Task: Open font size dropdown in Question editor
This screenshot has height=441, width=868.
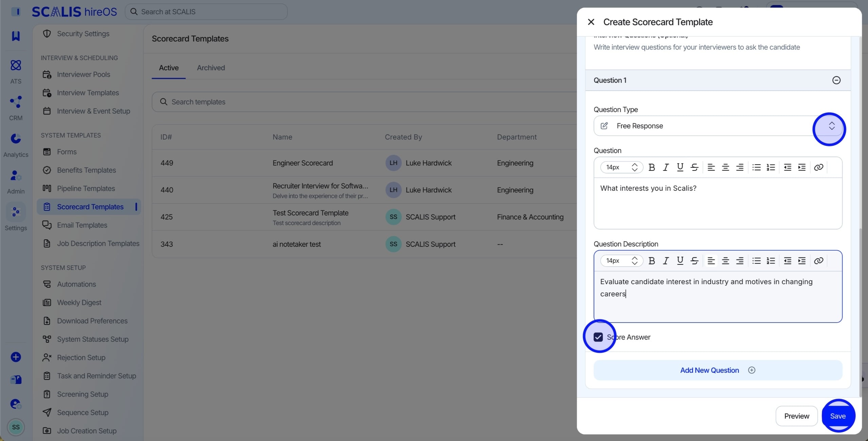Action: tap(621, 167)
